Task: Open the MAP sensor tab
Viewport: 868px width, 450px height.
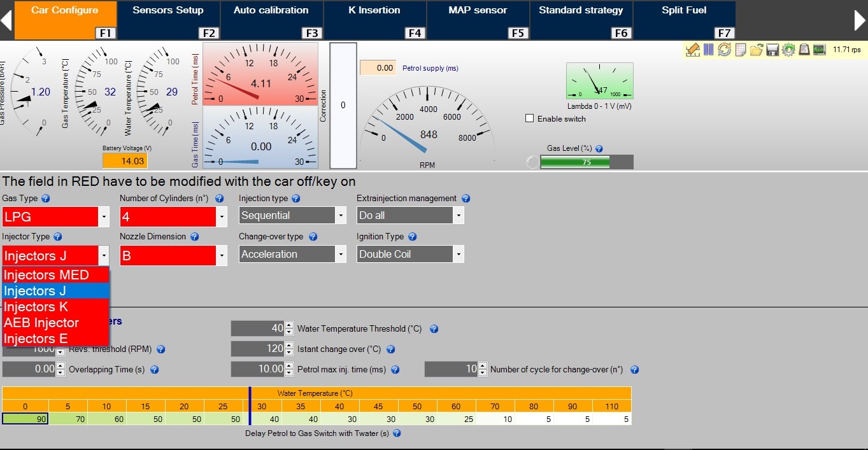Action: pyautogui.click(x=477, y=11)
